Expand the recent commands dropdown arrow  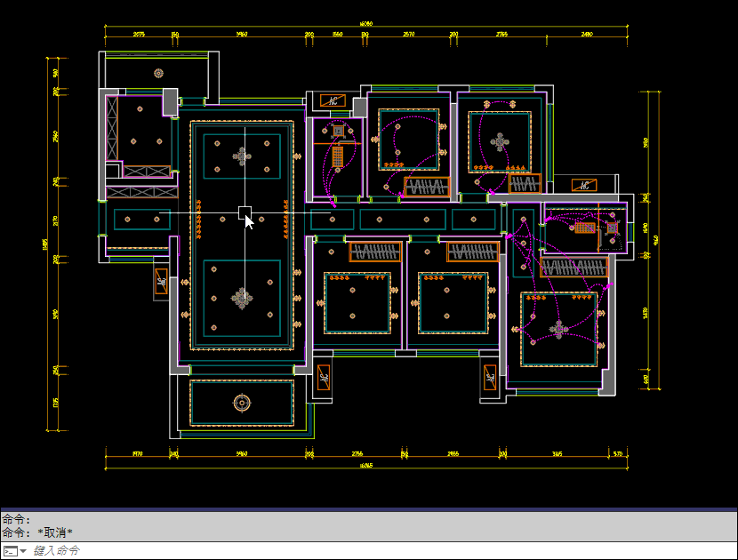pos(23,551)
